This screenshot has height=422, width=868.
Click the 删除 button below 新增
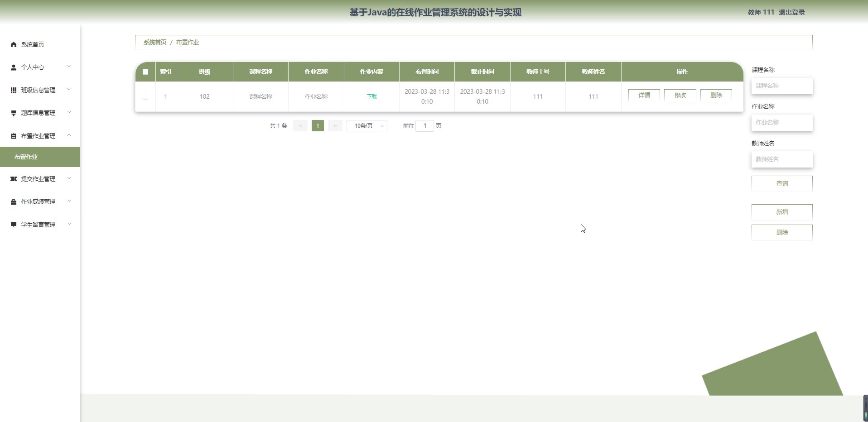coord(782,232)
